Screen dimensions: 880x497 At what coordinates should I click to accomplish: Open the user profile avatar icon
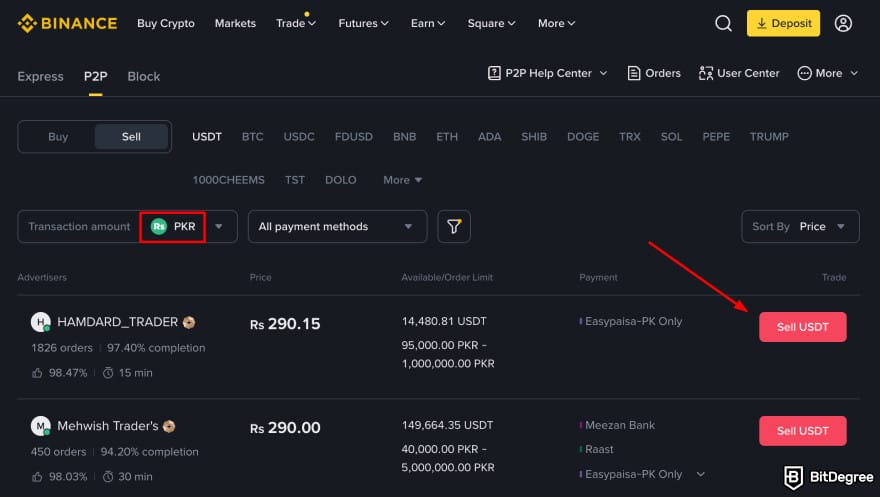(843, 24)
